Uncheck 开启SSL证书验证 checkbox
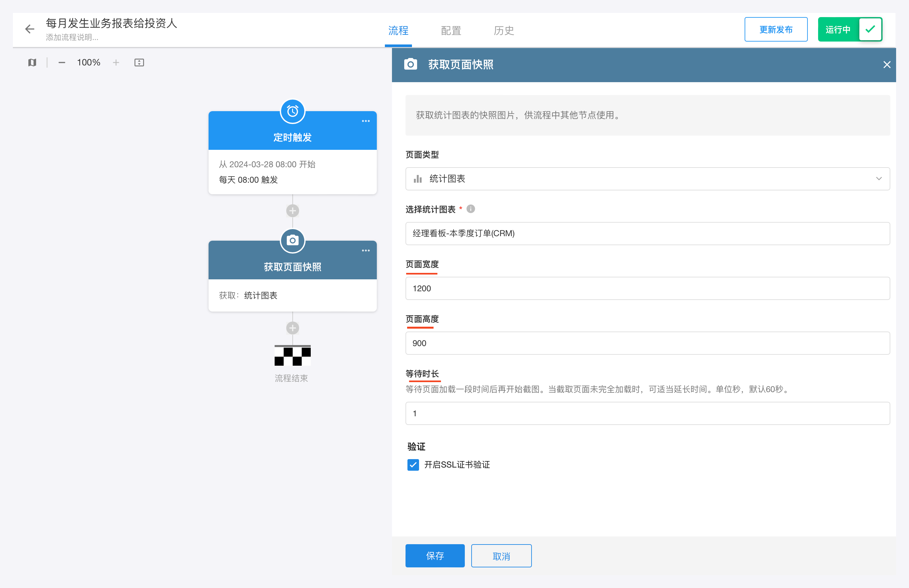 (x=413, y=465)
